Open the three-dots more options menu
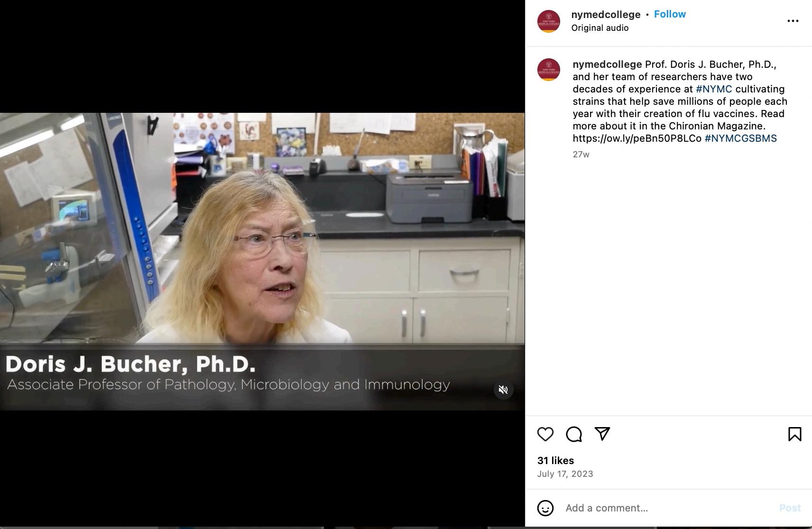Screen dimensions: 812x529 (x=793, y=21)
